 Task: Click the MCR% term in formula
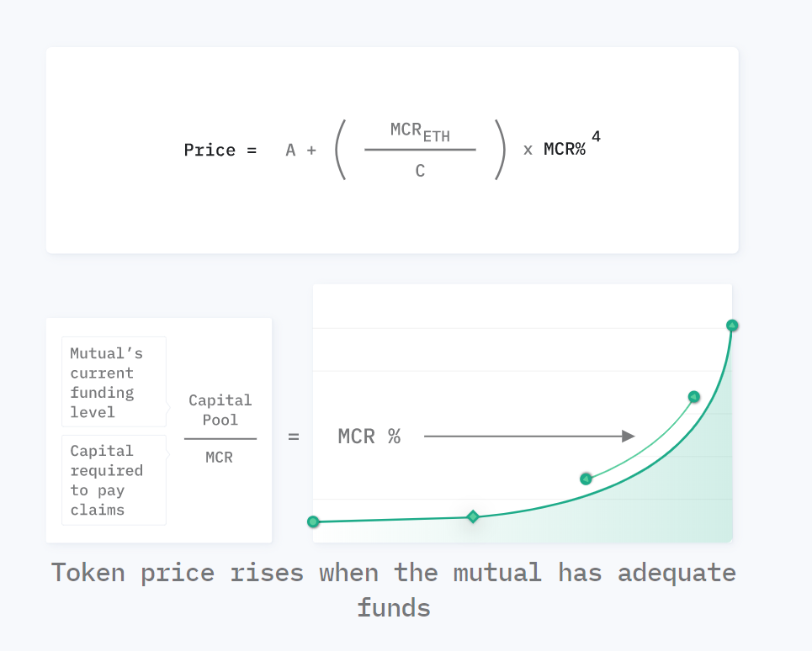point(565,150)
